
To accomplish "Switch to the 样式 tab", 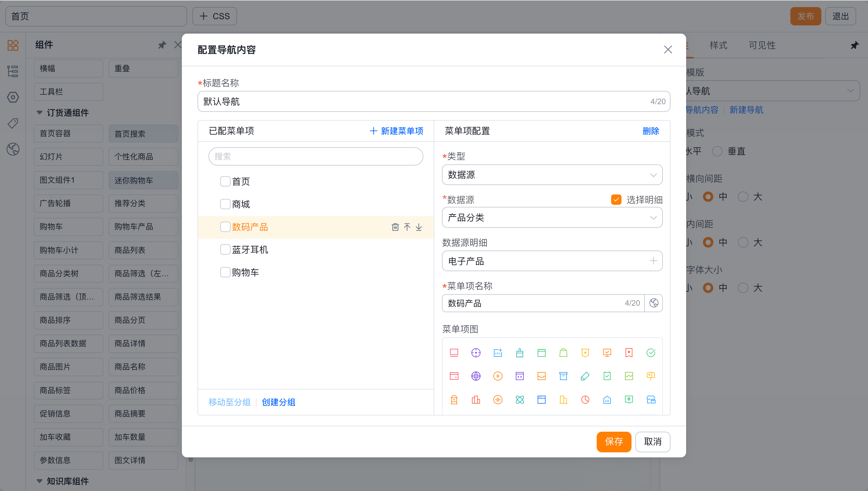I will click(718, 45).
